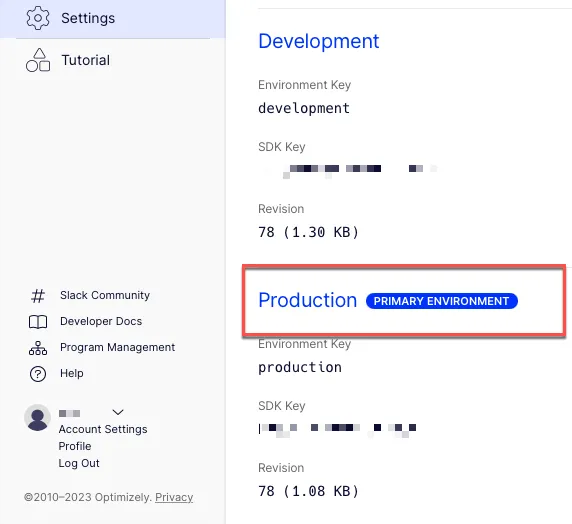This screenshot has width=572, height=524.
Task: Click the Program Management hierarchy icon
Action: pos(38,348)
